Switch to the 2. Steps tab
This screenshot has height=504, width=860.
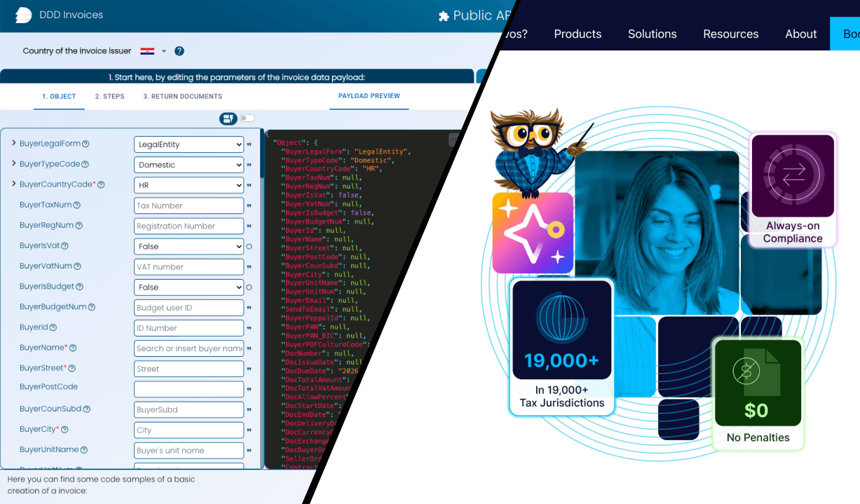[x=109, y=97]
